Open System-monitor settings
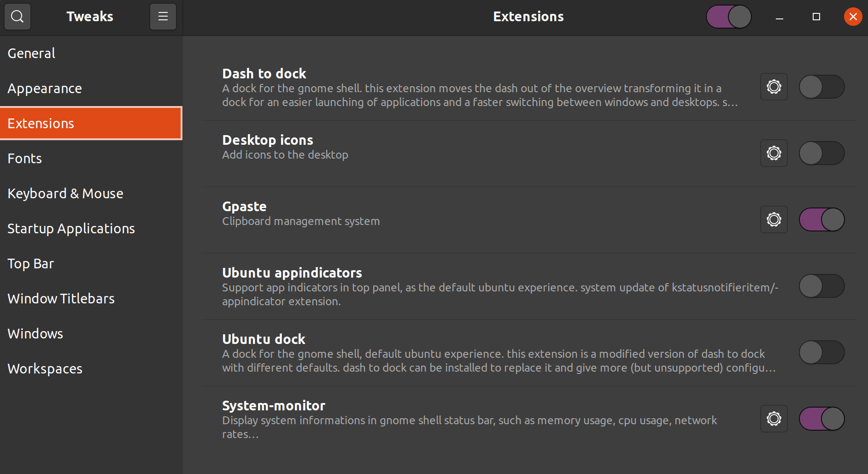The width and height of the screenshot is (868, 474). [774, 419]
